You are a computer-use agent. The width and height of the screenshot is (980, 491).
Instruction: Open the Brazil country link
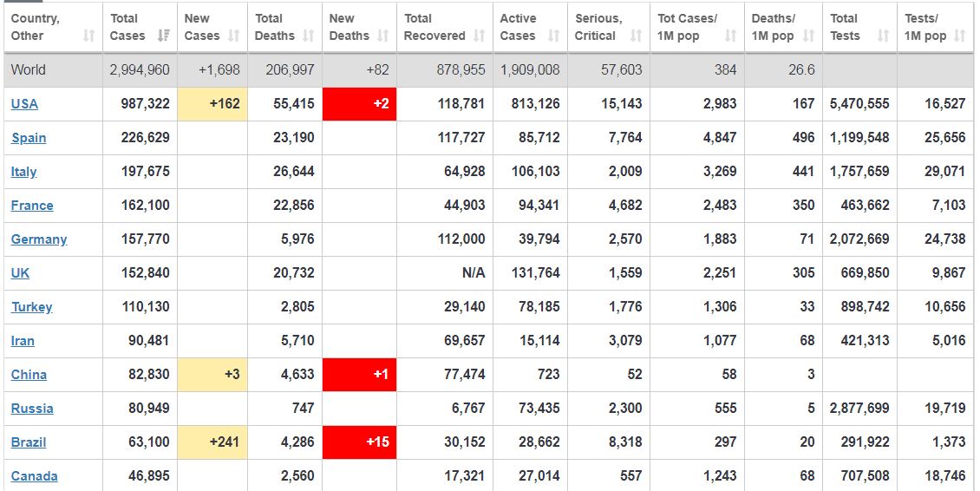coord(29,442)
